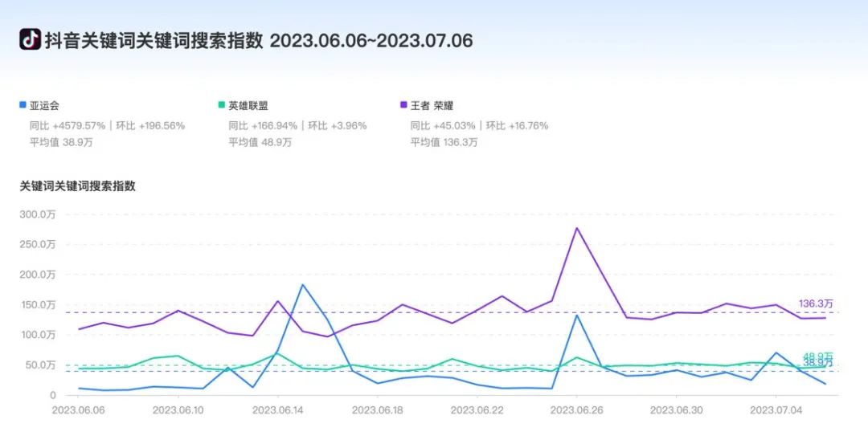Toggle the 英雄联盟 series legend label
This screenshot has height=444, width=868.
[x=248, y=105]
